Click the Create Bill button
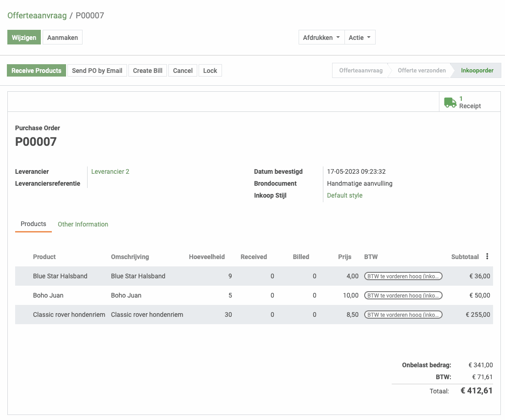The height and width of the screenshot is (420, 505). [148, 71]
